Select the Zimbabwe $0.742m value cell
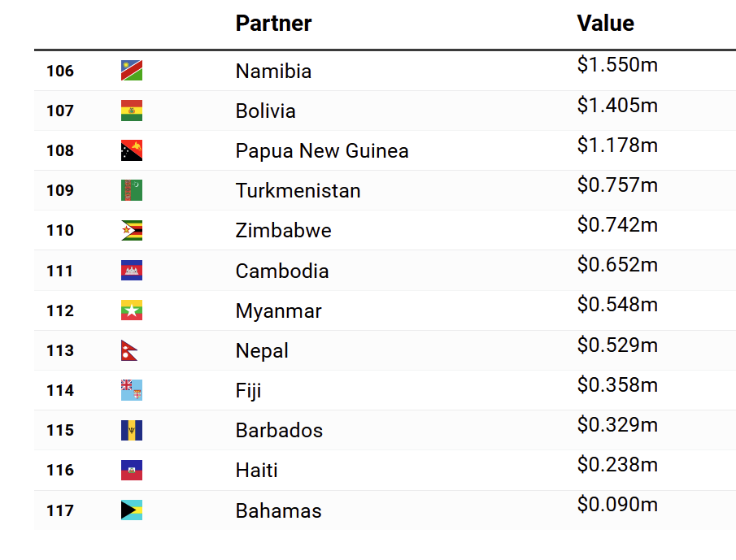Viewport: 736px width, 560px height. pos(617,224)
